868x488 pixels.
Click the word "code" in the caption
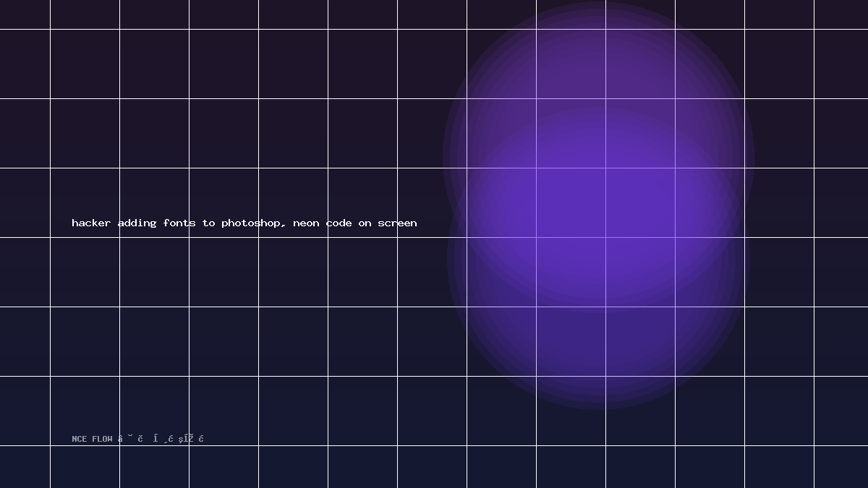[339, 223]
